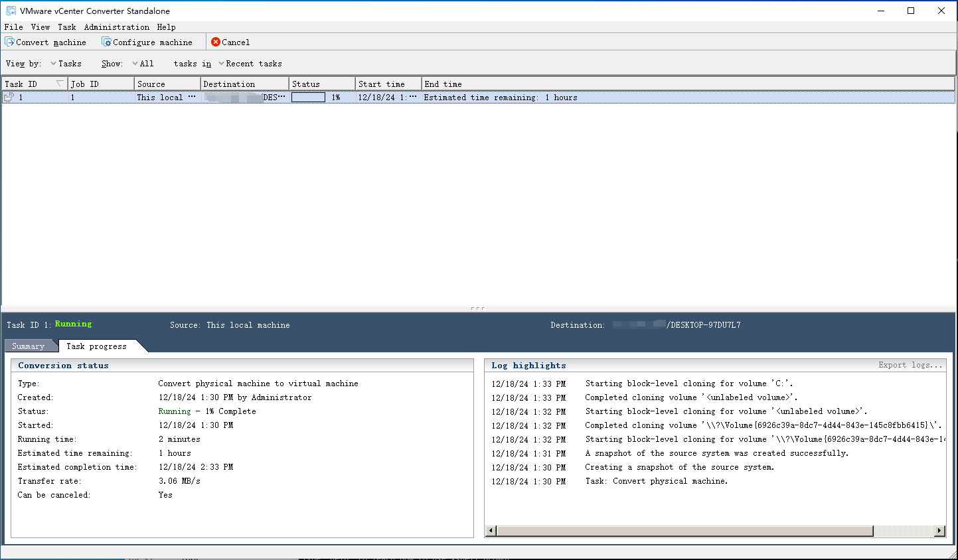Click Export logs link

pyautogui.click(x=910, y=365)
